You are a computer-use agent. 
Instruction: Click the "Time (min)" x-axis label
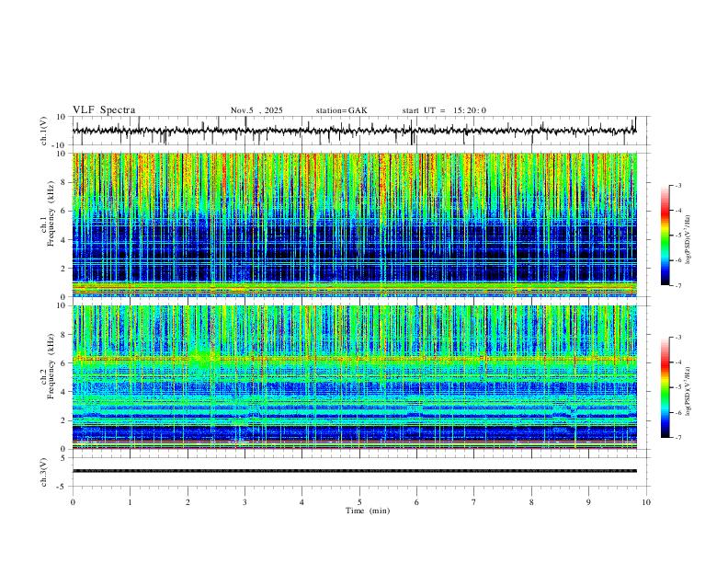(x=368, y=511)
